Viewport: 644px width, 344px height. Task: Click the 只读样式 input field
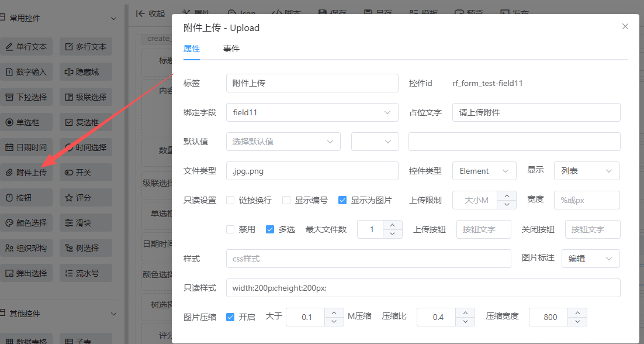[423, 288]
